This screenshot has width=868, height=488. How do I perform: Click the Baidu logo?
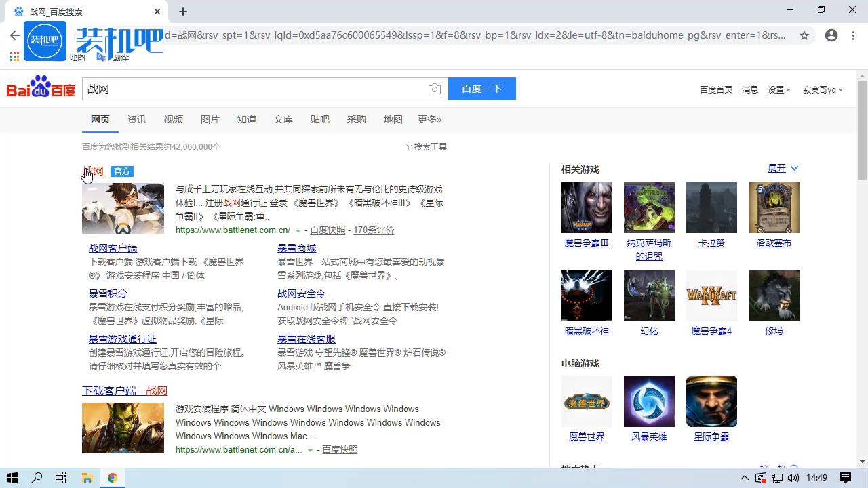click(41, 89)
